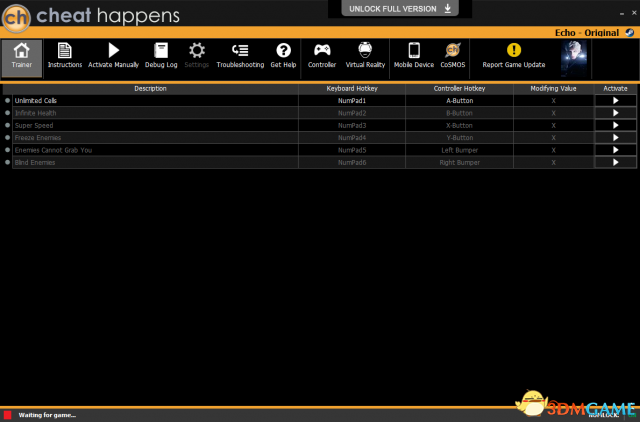The width and height of the screenshot is (640, 422).
Task: Click the Description column header
Action: click(x=151, y=89)
